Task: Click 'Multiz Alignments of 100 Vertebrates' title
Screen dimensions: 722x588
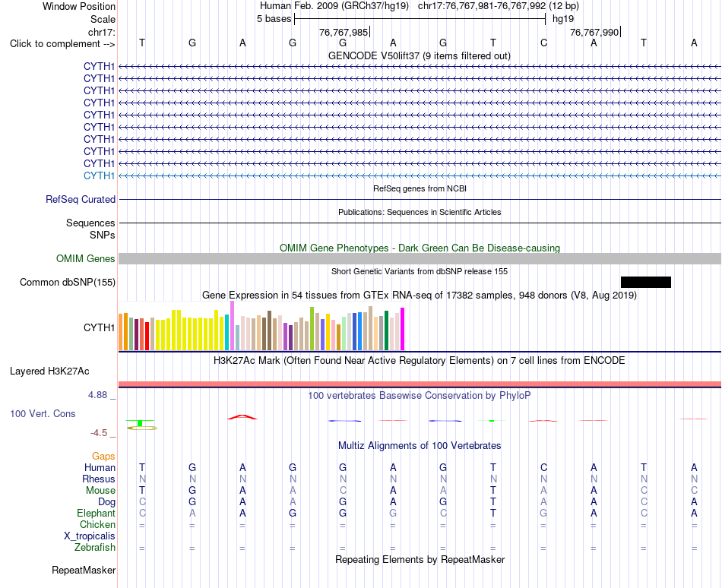Action: pyautogui.click(x=420, y=445)
